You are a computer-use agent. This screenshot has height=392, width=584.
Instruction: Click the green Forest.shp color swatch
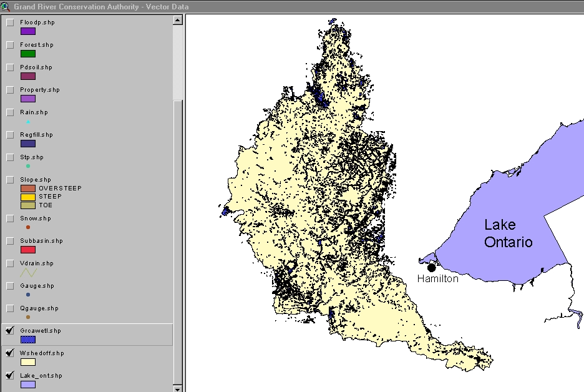click(x=28, y=54)
